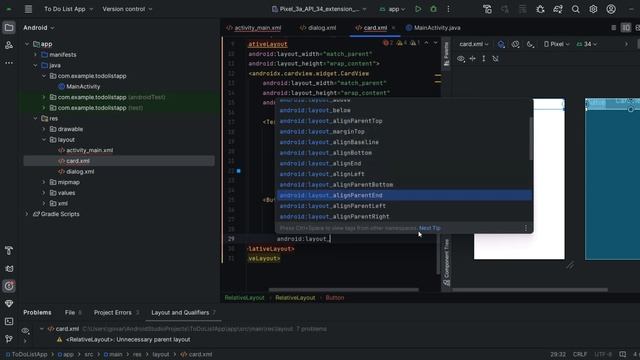Open the Build hammer tool window
The height and width of the screenshot is (360, 640).
pos(9,250)
